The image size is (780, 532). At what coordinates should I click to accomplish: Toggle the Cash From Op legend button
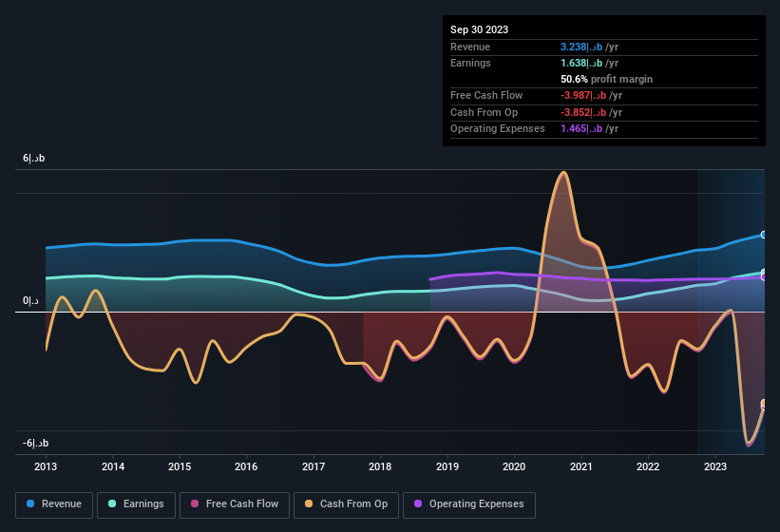coord(346,504)
